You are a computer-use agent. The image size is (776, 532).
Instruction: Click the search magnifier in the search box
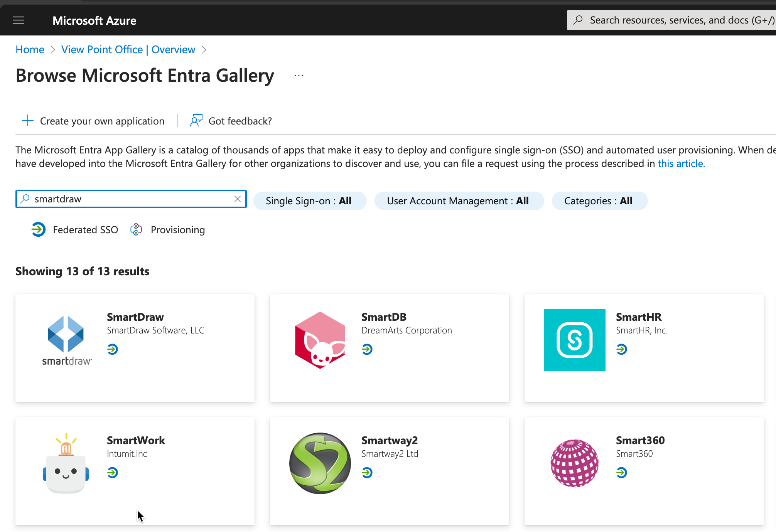[x=25, y=199]
